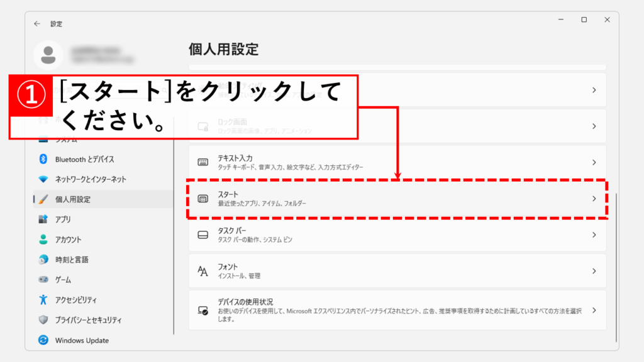The height and width of the screenshot is (362, 644).
Task: Click インストール、管理 description text
Action: tap(239, 276)
